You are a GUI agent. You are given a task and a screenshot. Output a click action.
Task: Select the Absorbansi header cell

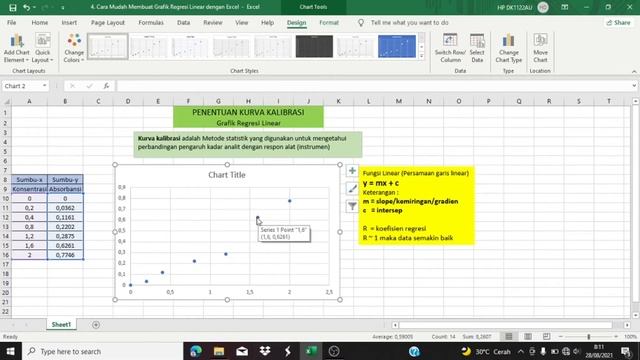65,189
